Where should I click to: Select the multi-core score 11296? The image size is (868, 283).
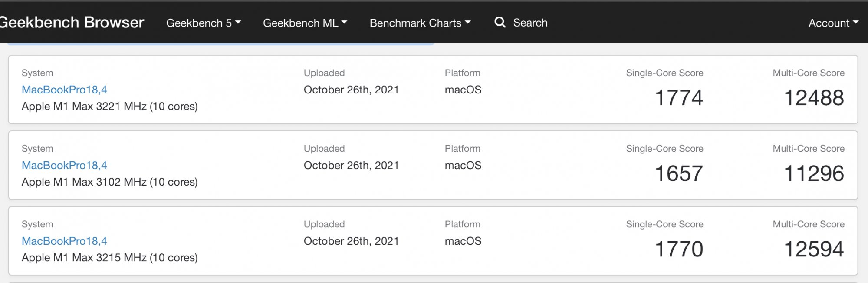pos(814,173)
